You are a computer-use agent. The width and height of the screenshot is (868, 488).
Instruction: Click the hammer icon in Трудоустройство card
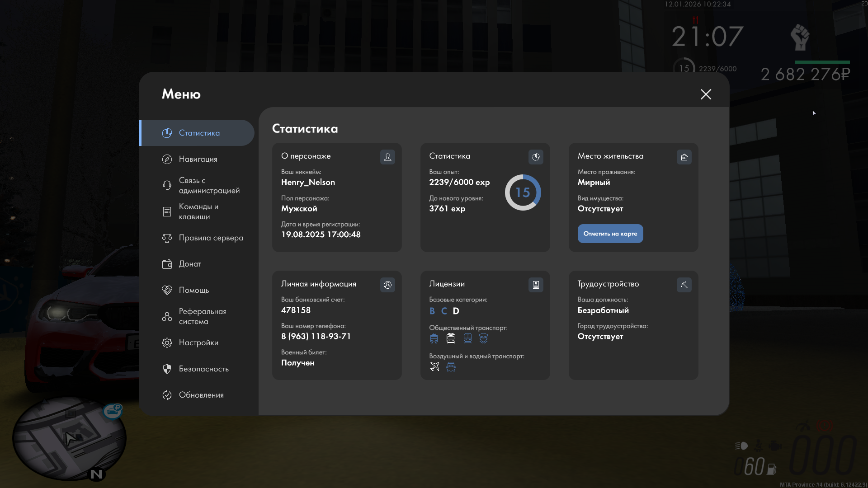pos(684,285)
